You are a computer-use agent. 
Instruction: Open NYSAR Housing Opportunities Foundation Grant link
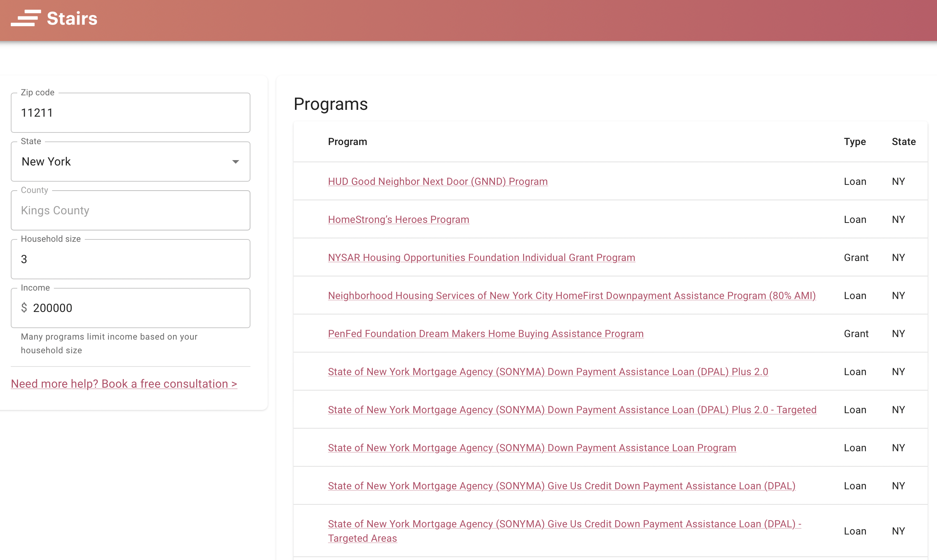coord(481,258)
